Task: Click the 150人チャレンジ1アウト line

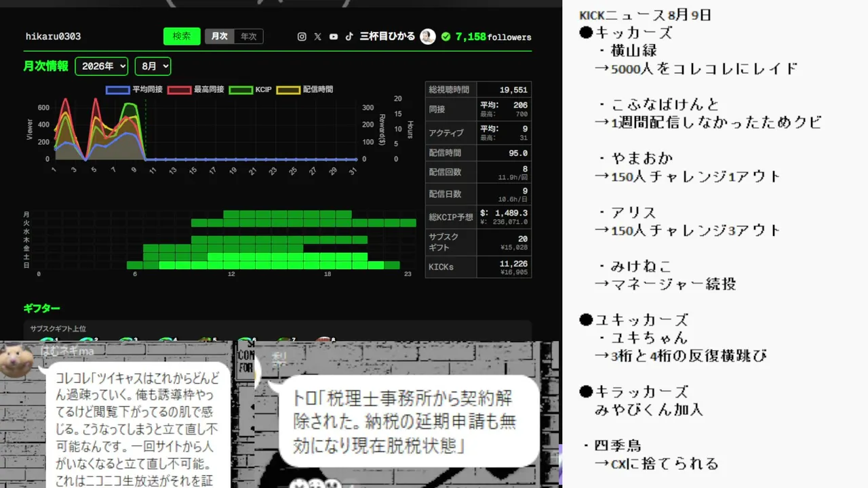Action: pyautogui.click(x=688, y=176)
